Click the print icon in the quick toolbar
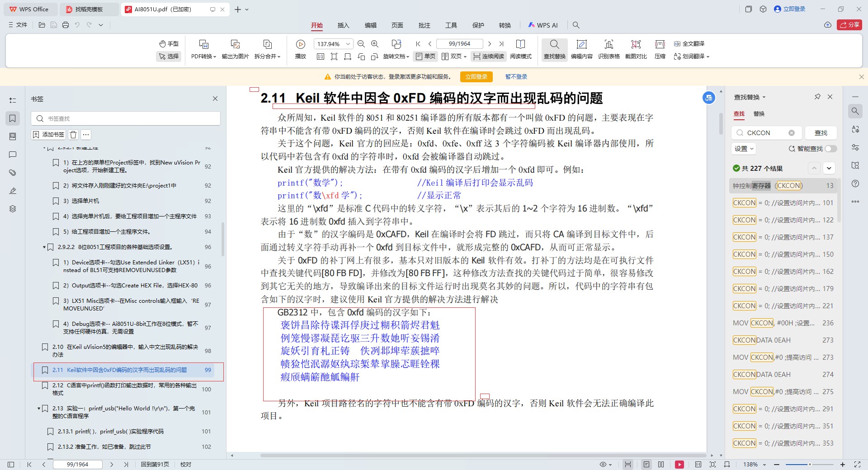 (x=66, y=25)
